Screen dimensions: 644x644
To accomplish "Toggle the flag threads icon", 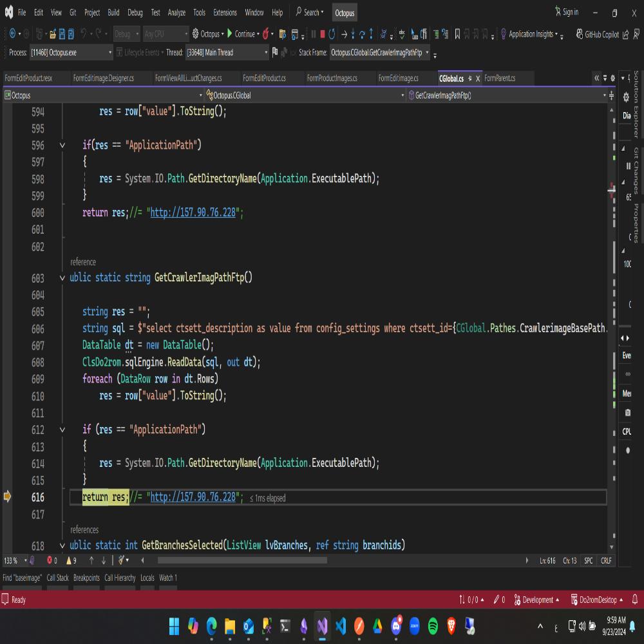I will (x=275, y=52).
